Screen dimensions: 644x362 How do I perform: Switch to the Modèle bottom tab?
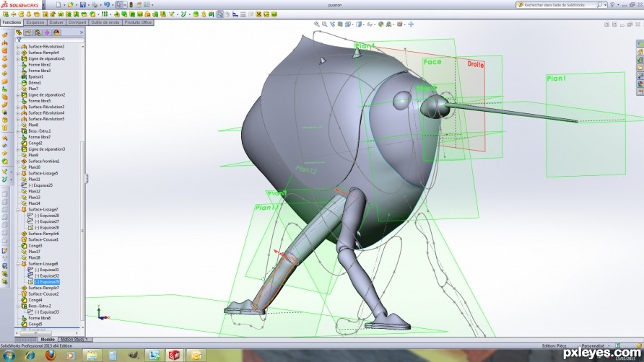48,340
